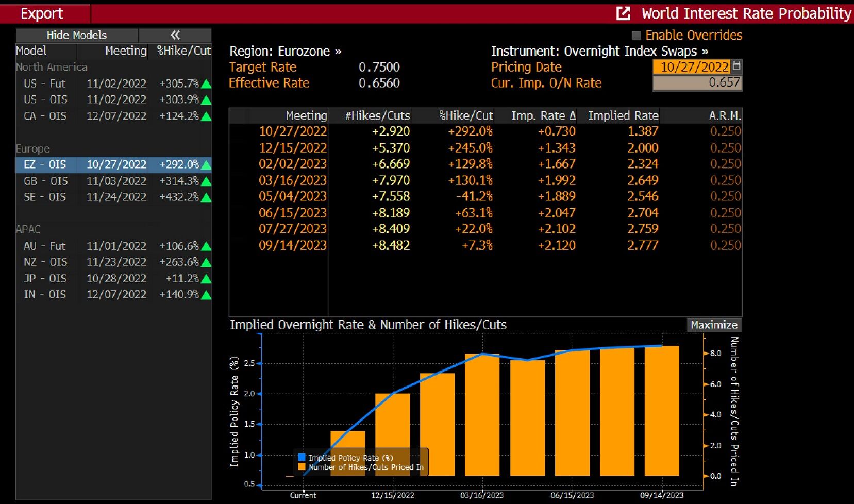This screenshot has height=504, width=854.
Task: Open the Pricing Date calendar icon
Action: [x=736, y=66]
